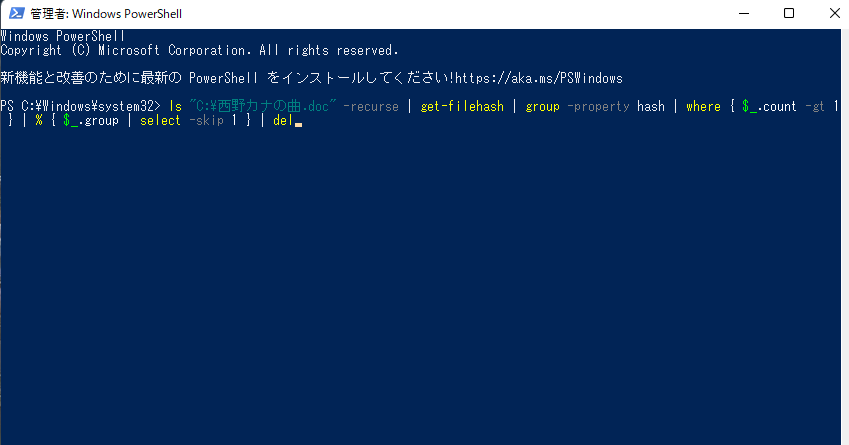849x445 pixels.
Task: Click the "$_.count" variable
Action: click(x=770, y=106)
